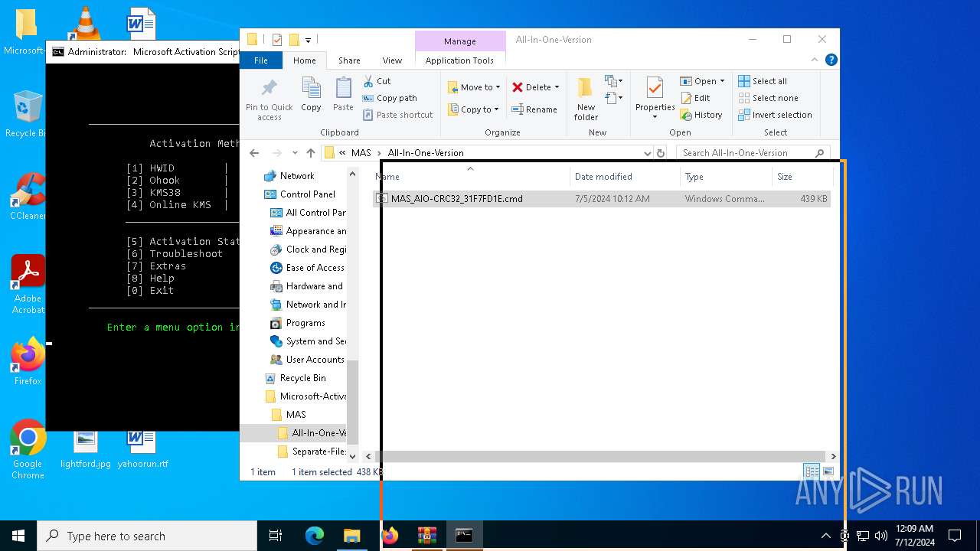Image resolution: width=980 pixels, height=551 pixels.
Task: Click the Manage contextual tab header
Action: pyautogui.click(x=459, y=41)
